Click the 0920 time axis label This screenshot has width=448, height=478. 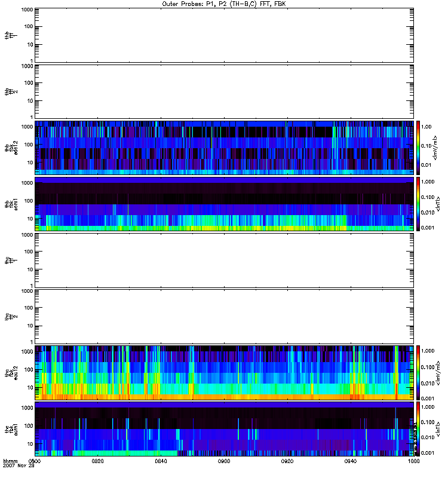pyautogui.click(x=287, y=461)
